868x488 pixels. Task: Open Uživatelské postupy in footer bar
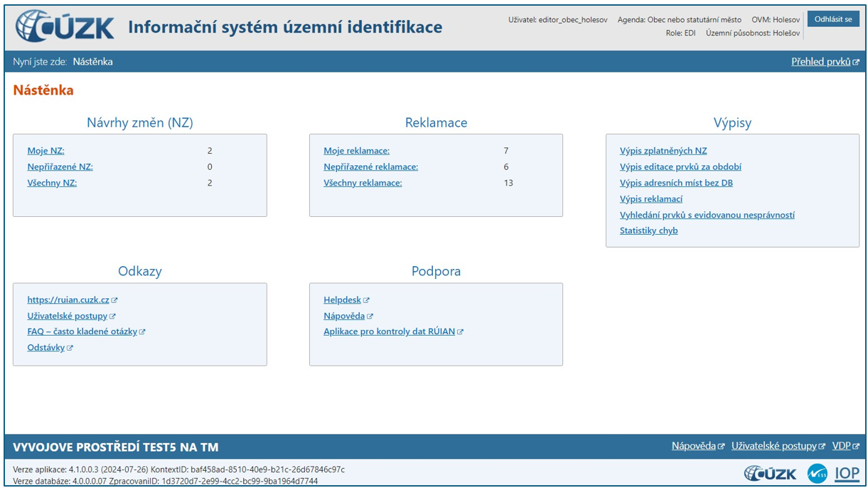pyautogui.click(x=773, y=446)
